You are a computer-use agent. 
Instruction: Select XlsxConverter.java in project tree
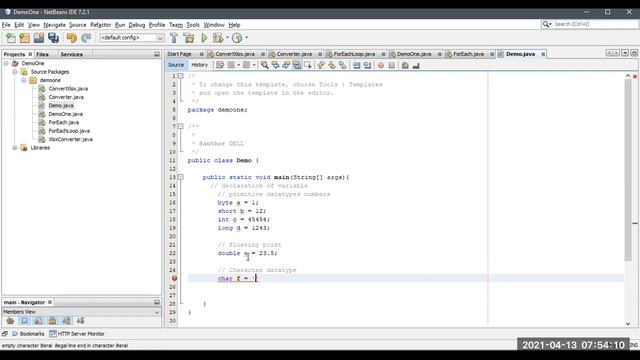tap(70, 139)
